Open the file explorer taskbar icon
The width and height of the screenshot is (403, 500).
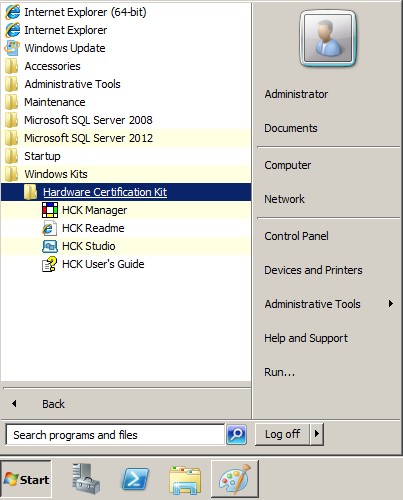tap(185, 480)
